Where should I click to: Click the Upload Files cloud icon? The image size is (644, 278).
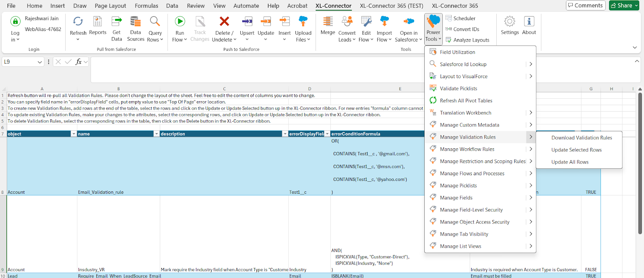[x=303, y=22]
